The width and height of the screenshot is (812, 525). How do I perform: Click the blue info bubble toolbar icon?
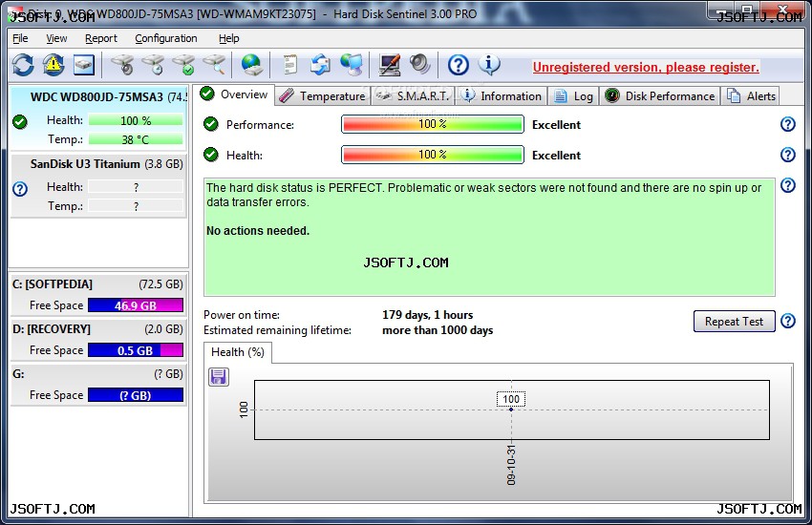(x=489, y=65)
